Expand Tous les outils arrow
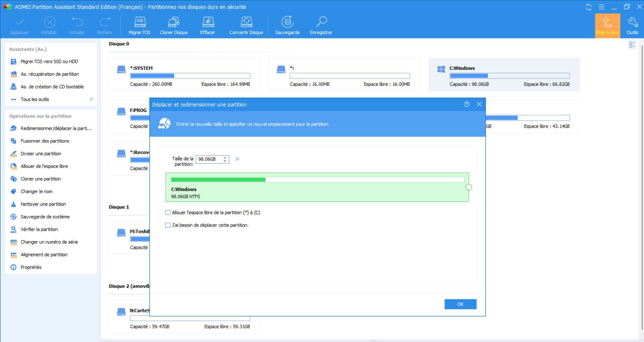 coord(91,99)
